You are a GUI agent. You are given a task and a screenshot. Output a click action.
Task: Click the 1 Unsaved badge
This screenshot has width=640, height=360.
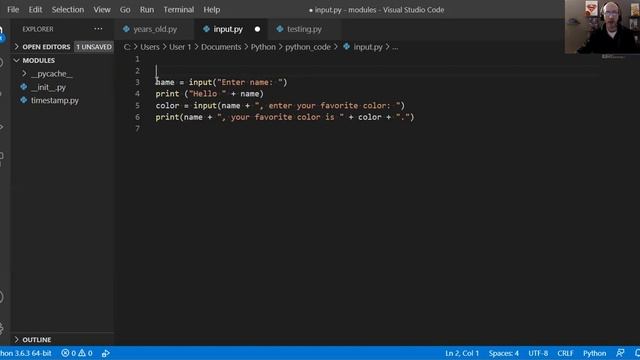(x=94, y=47)
